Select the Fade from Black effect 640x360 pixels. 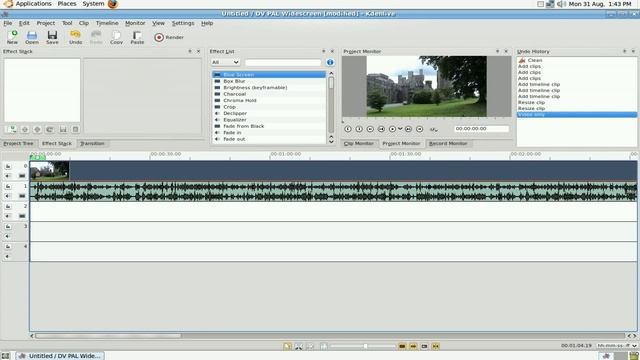[x=269, y=126]
